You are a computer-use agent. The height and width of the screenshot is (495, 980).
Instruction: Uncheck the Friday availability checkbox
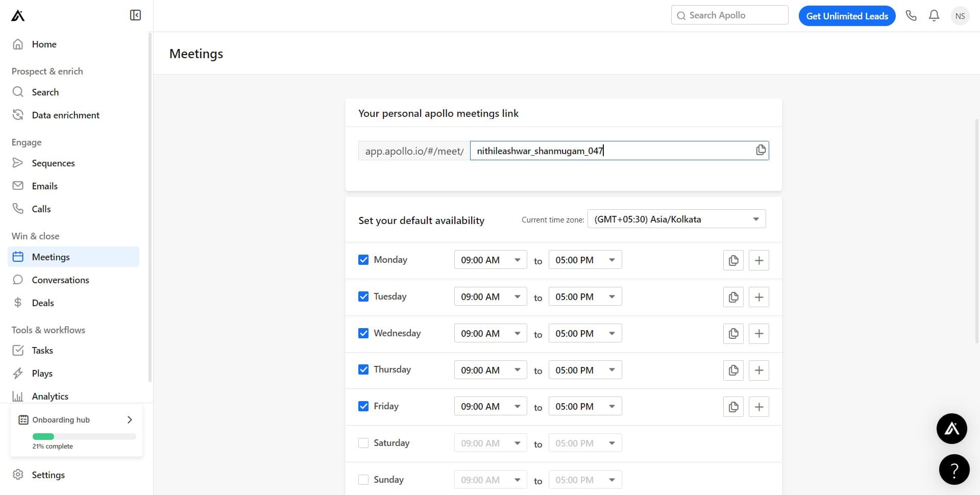(363, 406)
